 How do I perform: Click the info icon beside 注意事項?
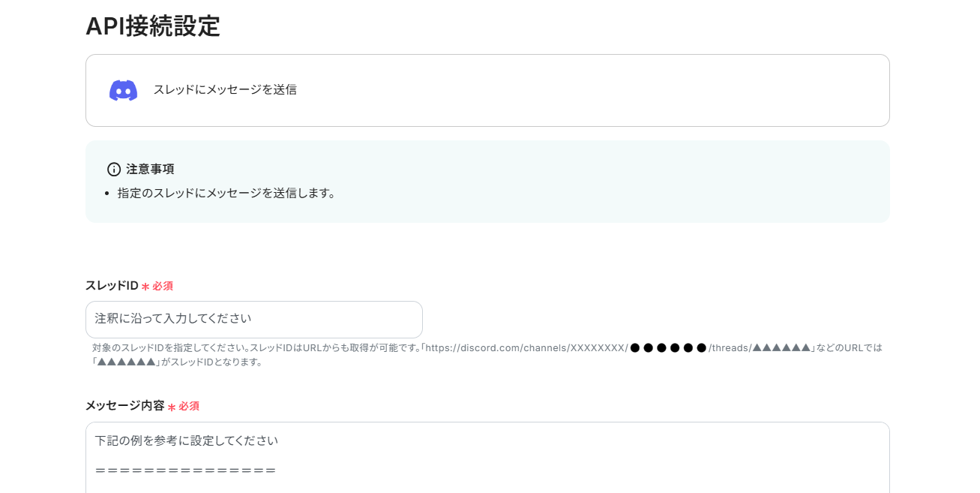click(114, 170)
